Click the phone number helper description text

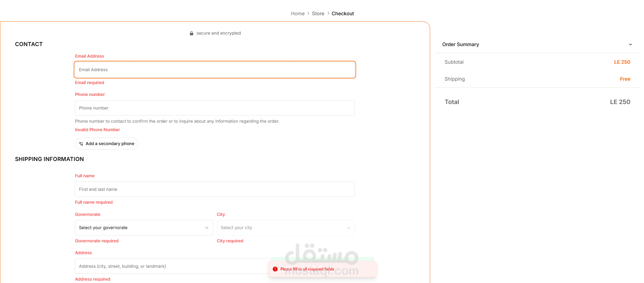177,121
